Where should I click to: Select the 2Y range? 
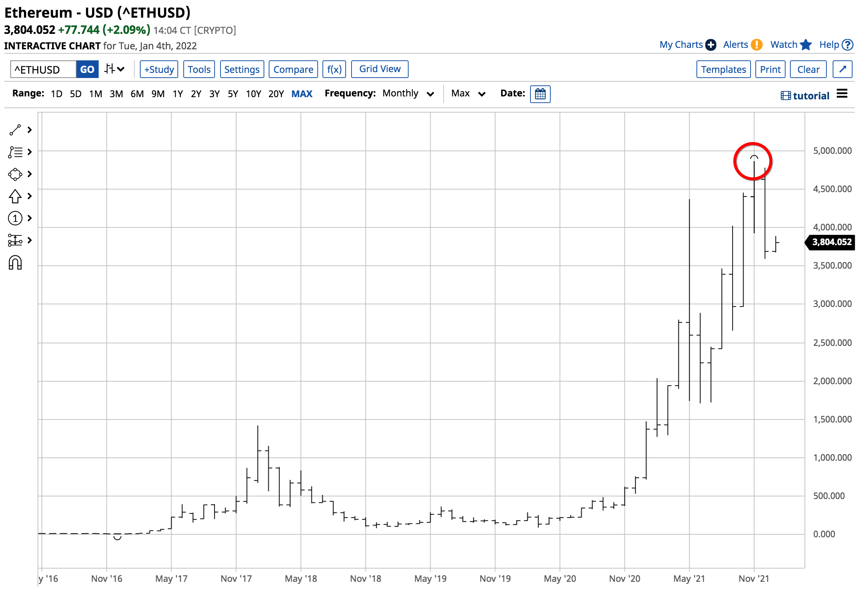pos(197,94)
